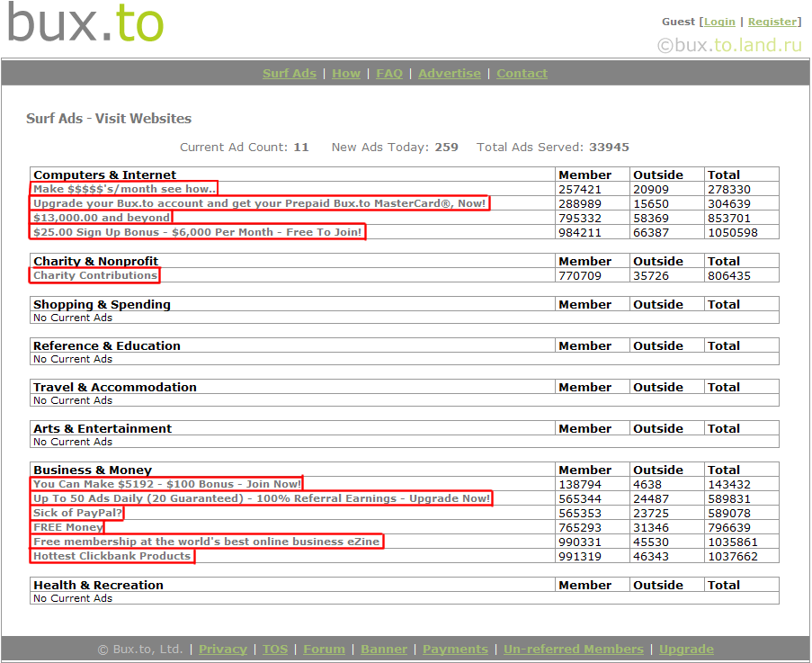The height and width of the screenshot is (663, 812).
Task: Visit the FREE Money ad
Action: point(67,527)
